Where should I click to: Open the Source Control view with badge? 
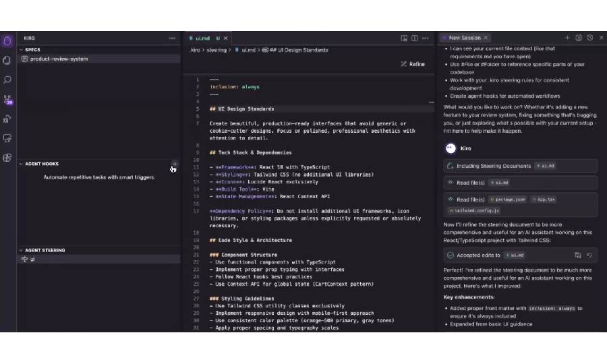7,99
